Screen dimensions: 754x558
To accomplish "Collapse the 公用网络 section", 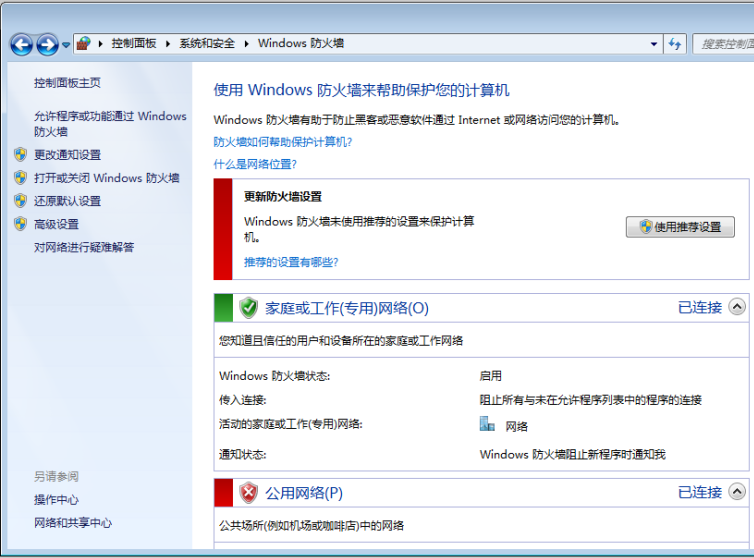I will [x=737, y=491].
